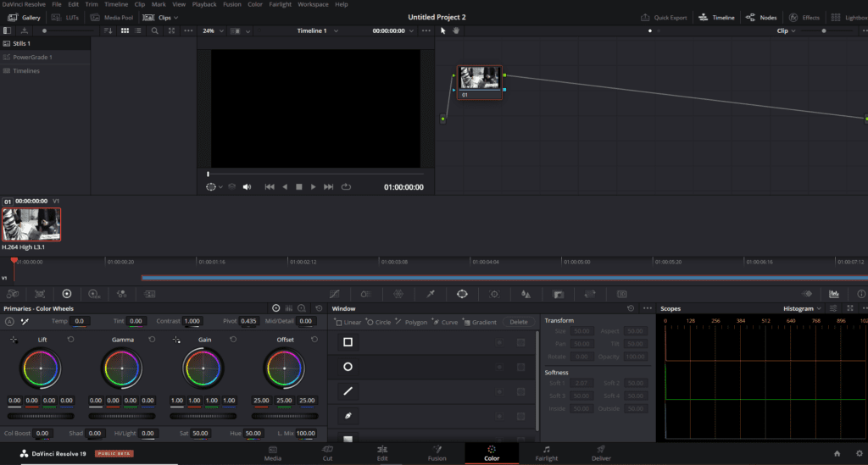Adjust the Lift master wheel slider

coord(41,417)
